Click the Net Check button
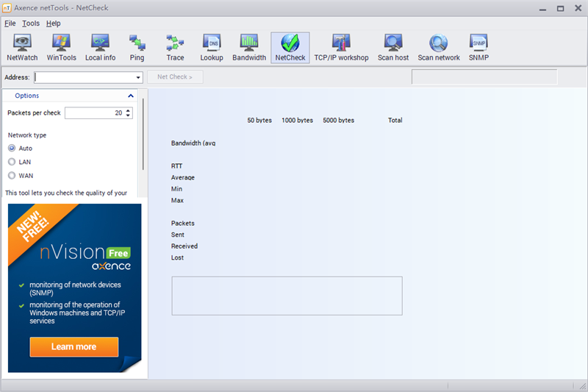The image size is (588, 392). [x=175, y=77]
